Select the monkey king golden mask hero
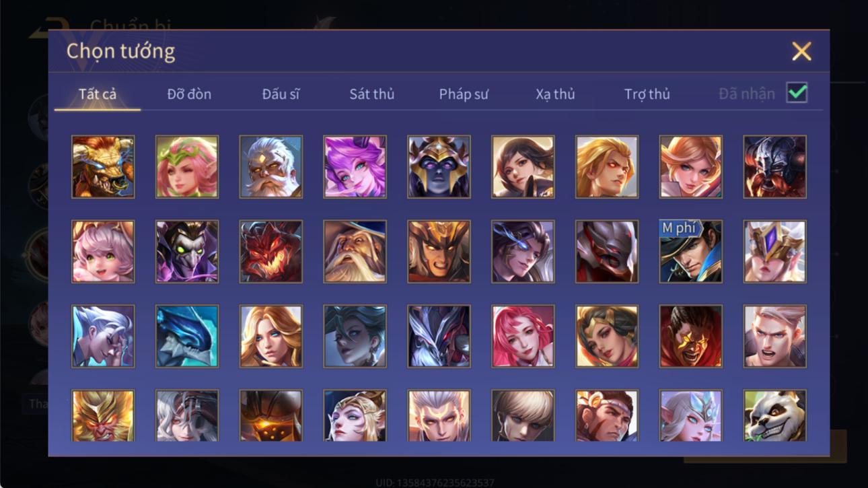 point(103,415)
